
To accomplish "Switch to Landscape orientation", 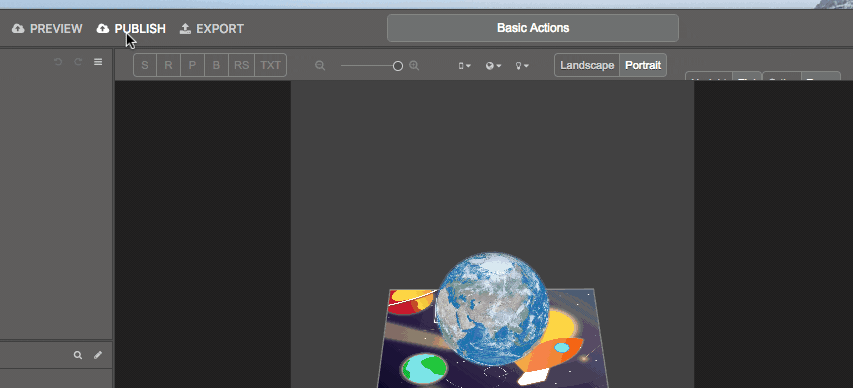I will click(x=587, y=65).
